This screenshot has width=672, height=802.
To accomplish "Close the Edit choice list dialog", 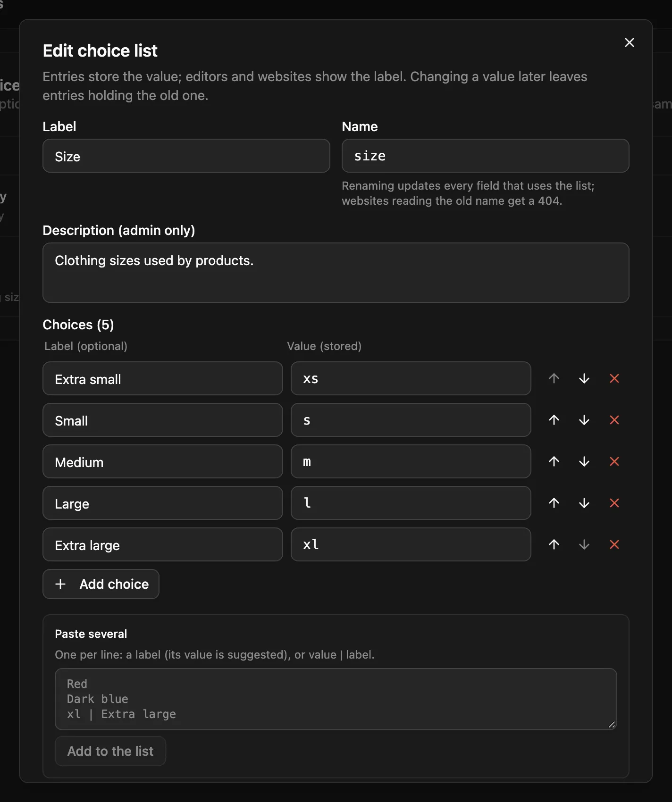I will [629, 42].
